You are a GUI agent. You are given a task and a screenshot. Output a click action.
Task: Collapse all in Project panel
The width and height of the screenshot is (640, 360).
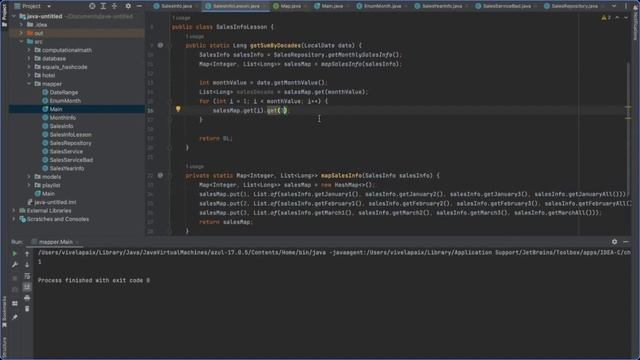click(x=114, y=6)
